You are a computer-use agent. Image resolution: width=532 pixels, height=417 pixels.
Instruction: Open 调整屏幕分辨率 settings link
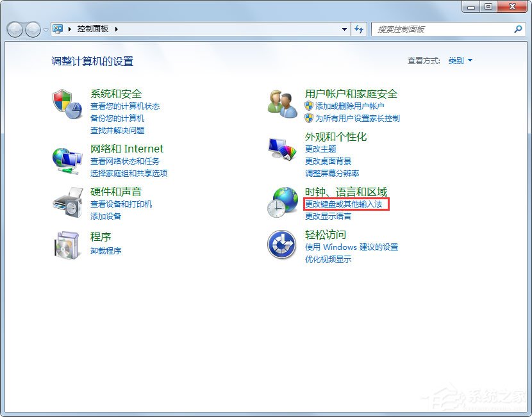click(x=332, y=173)
